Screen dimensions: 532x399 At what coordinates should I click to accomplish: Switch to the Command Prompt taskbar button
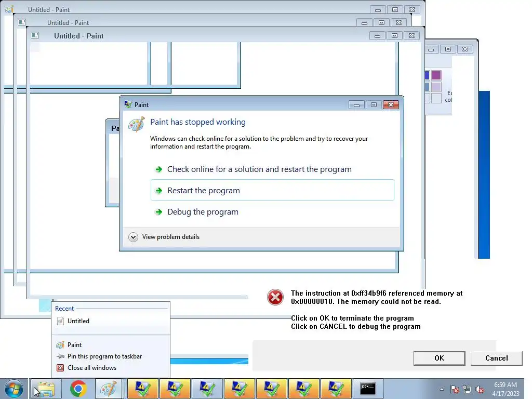(x=368, y=389)
